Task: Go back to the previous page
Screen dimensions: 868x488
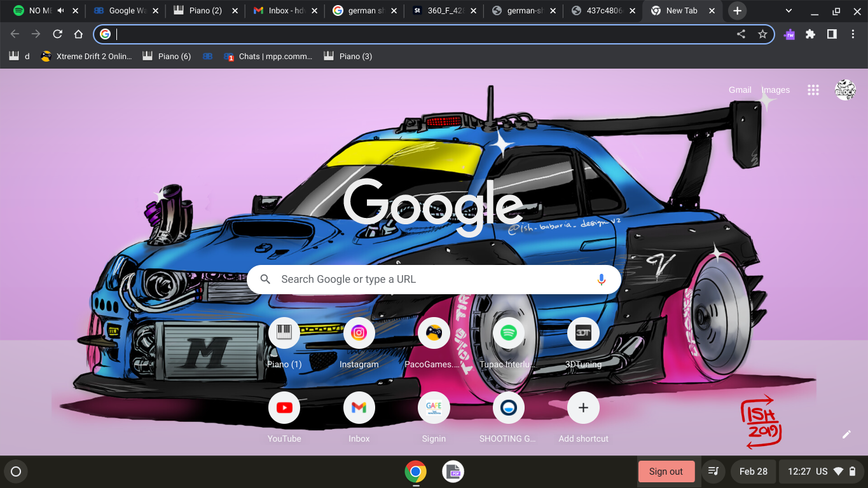Action: point(15,34)
